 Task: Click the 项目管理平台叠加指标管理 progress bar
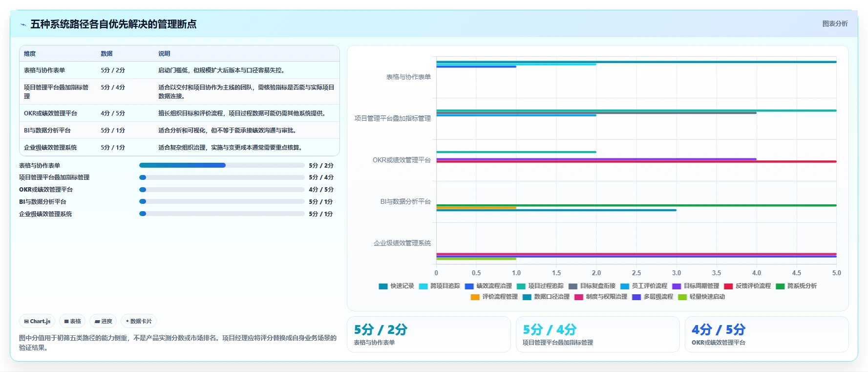click(x=222, y=177)
